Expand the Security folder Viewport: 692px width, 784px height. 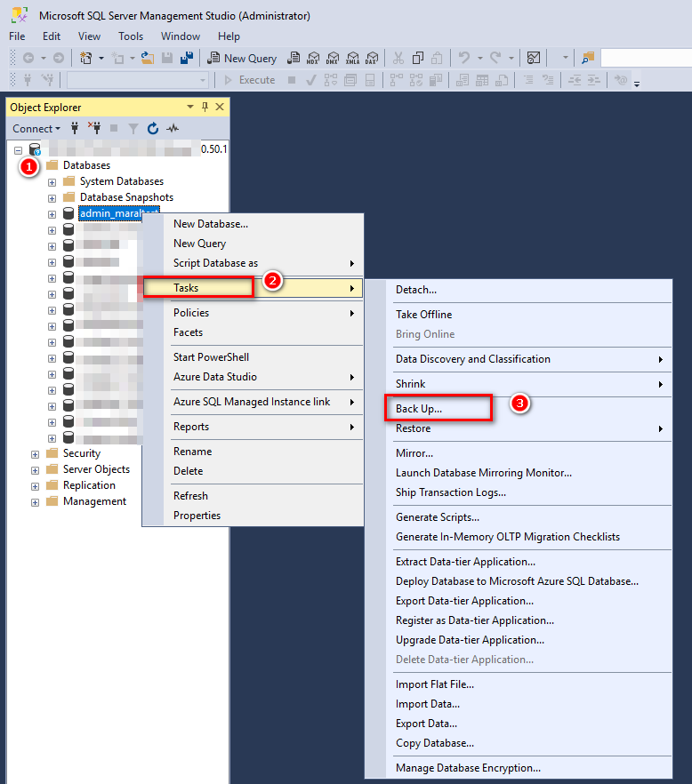35,454
